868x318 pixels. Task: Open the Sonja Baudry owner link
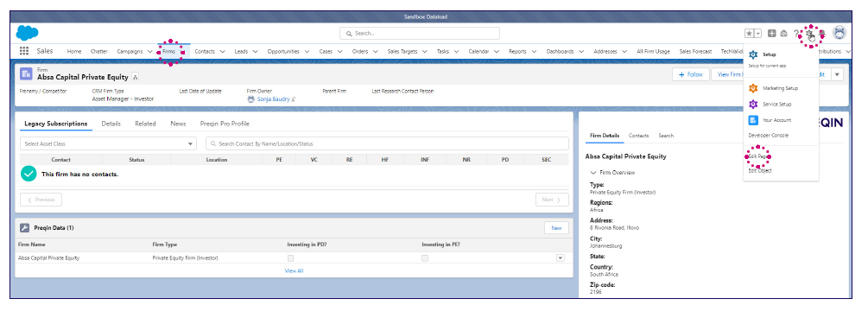click(x=274, y=99)
